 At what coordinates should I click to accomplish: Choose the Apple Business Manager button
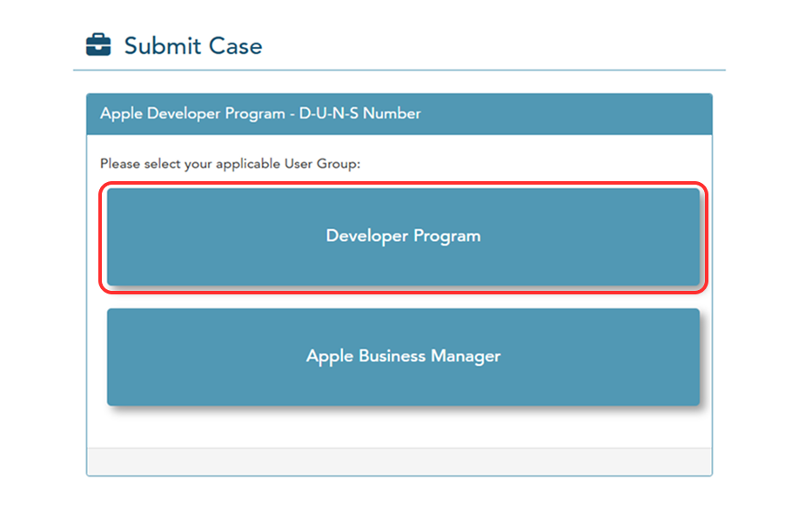403,356
